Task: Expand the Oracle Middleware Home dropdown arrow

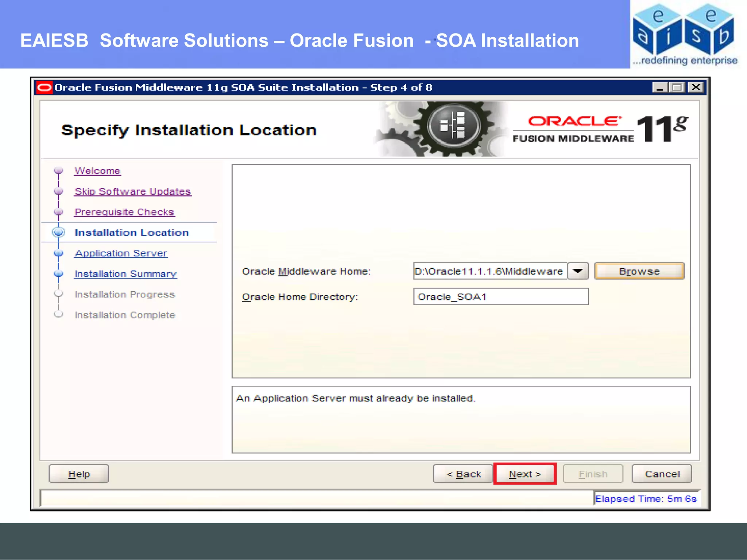Action: [x=578, y=271]
